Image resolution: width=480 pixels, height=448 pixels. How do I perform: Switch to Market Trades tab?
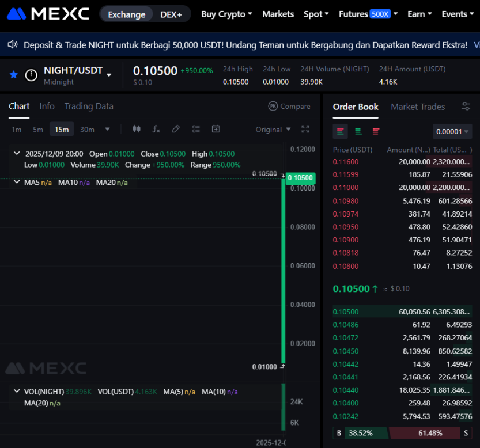pyautogui.click(x=418, y=107)
